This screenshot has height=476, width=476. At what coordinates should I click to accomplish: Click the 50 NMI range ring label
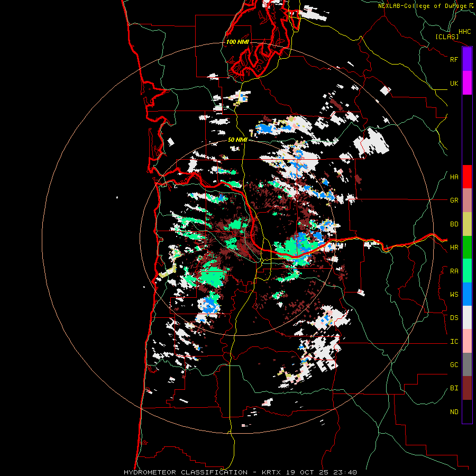[x=237, y=140]
